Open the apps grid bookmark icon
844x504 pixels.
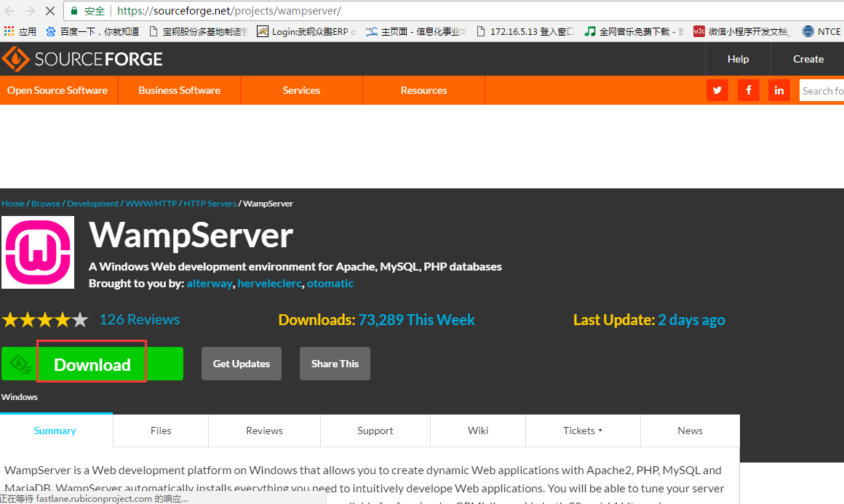click(9, 31)
